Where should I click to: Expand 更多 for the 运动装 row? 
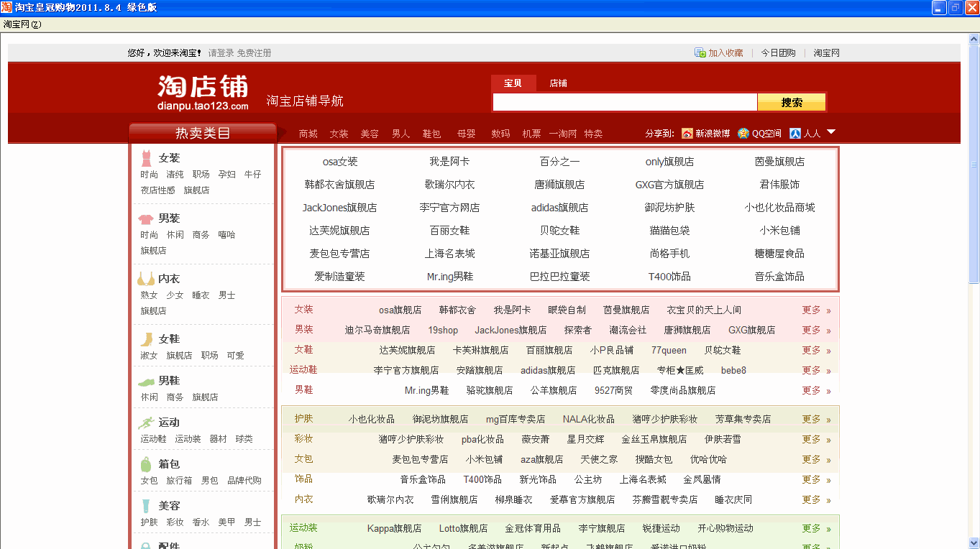[816, 529]
